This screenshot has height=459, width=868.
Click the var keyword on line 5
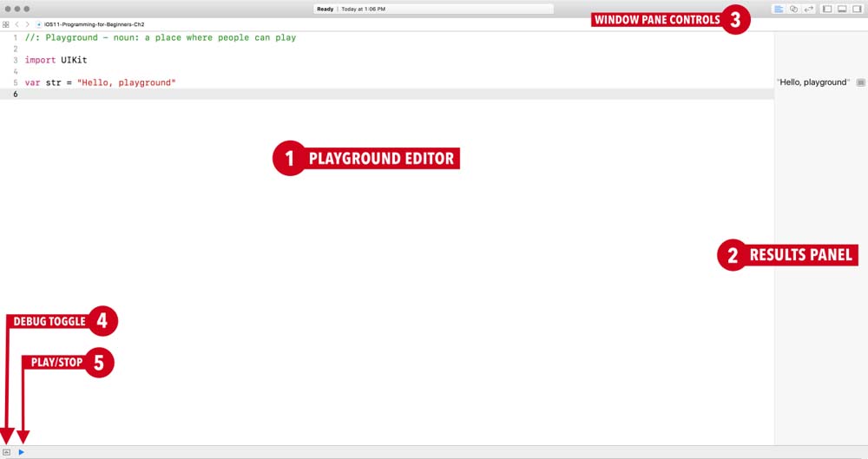tap(33, 82)
